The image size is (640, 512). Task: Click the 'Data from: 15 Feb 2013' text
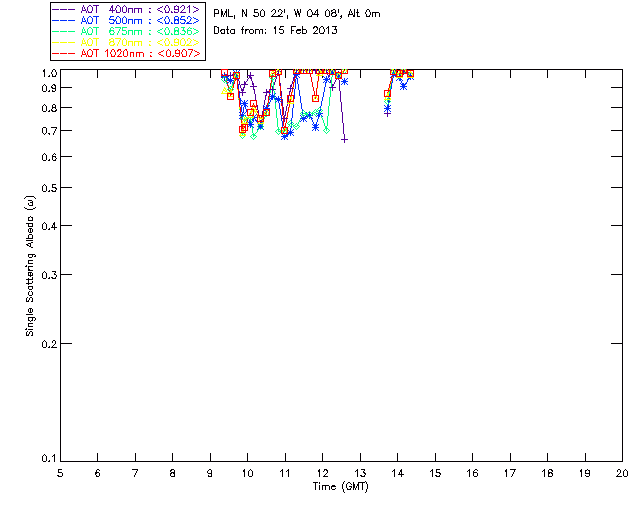[275, 31]
